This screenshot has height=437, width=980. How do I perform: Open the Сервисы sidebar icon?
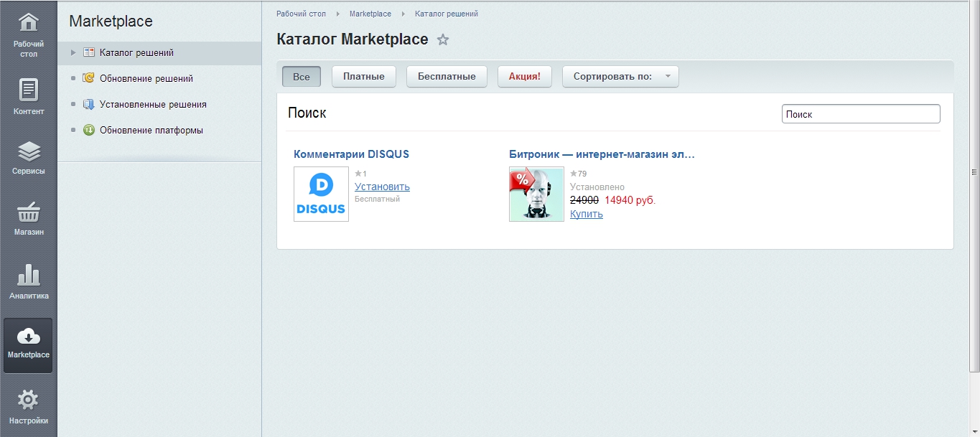pos(28,153)
